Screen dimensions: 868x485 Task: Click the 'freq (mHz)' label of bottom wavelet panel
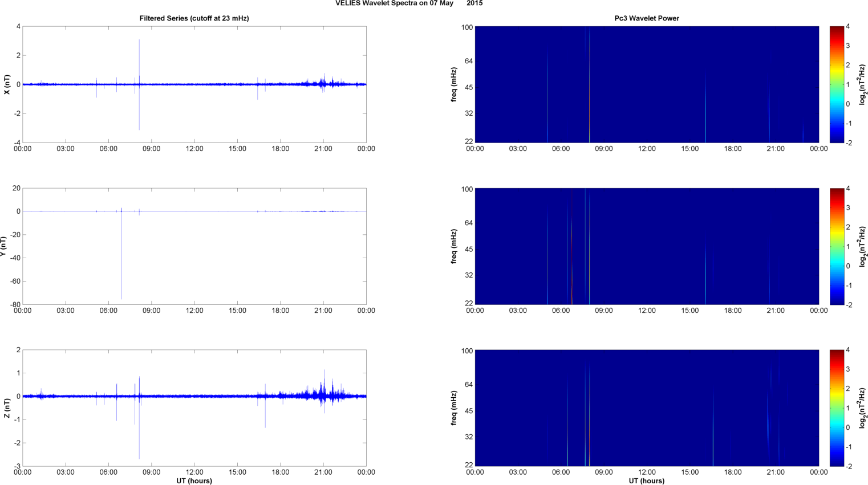[454, 408]
